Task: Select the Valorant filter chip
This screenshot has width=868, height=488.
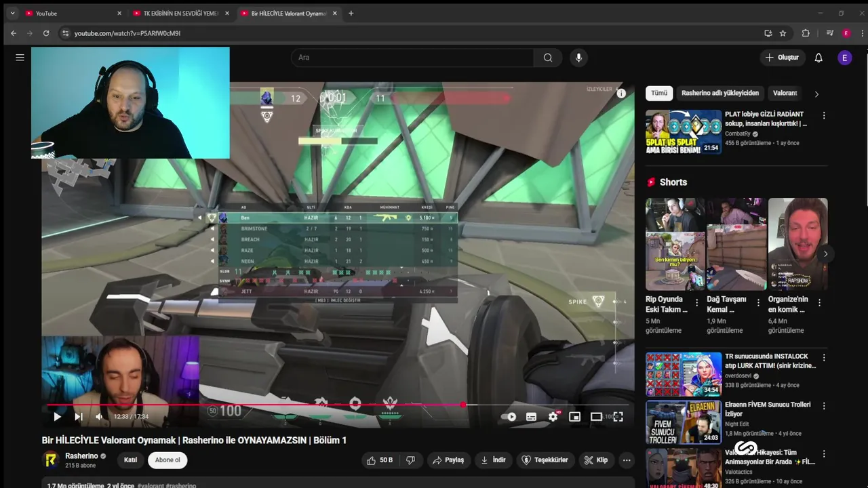Action: pyautogui.click(x=785, y=93)
